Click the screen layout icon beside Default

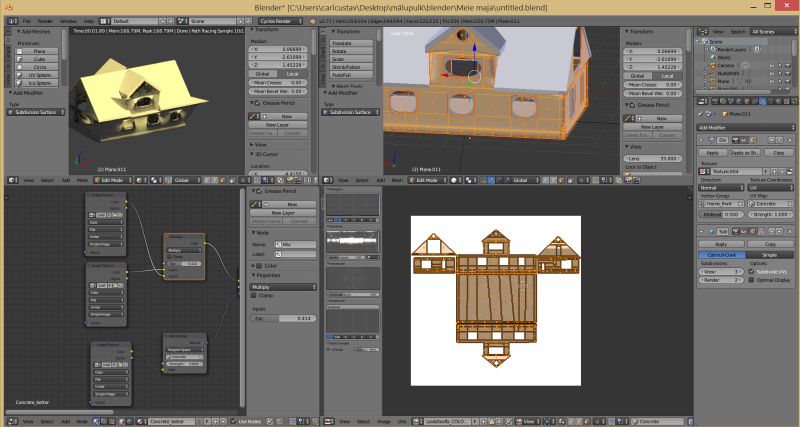(x=105, y=21)
